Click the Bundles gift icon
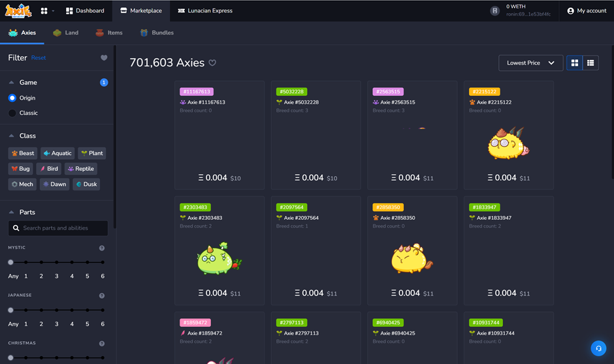Image resolution: width=614 pixels, height=364 pixels. pyautogui.click(x=144, y=33)
